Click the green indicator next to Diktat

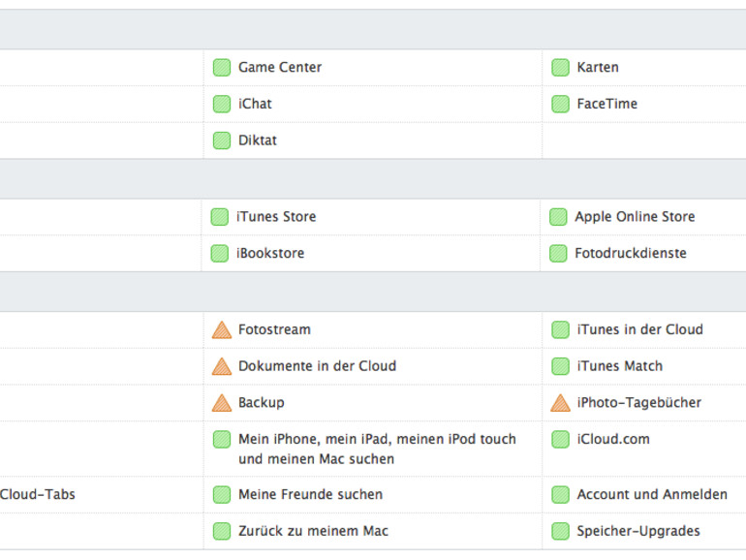pyautogui.click(x=222, y=141)
